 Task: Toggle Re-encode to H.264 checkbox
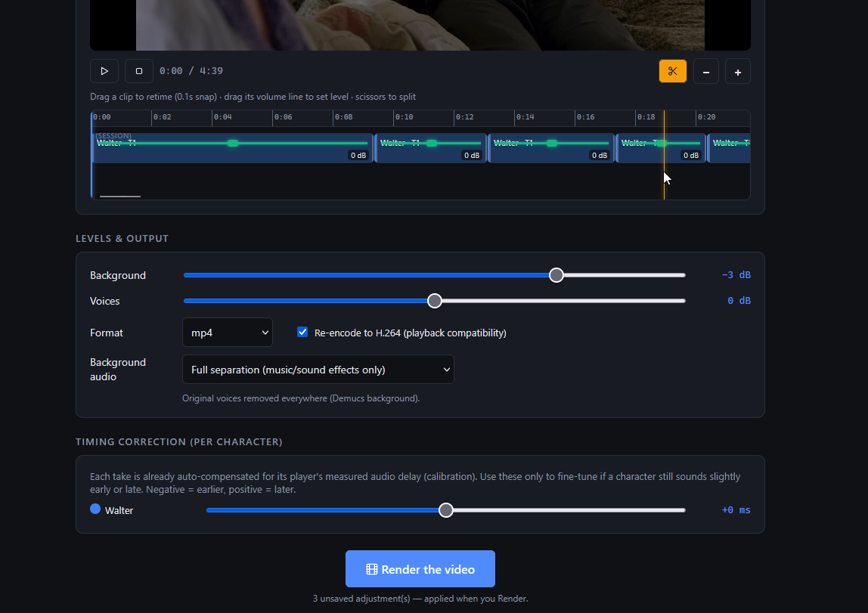click(302, 332)
